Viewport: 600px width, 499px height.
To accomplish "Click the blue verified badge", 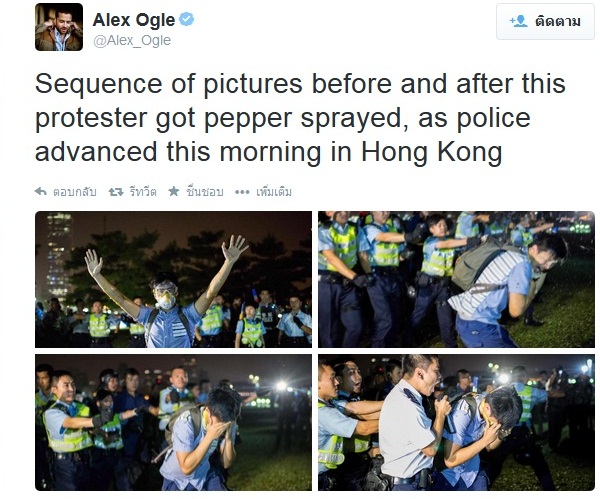I will pos(187,19).
